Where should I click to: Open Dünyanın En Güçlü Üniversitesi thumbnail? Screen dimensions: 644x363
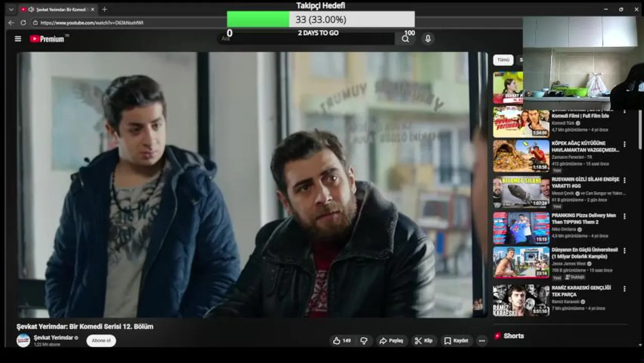[x=521, y=262]
